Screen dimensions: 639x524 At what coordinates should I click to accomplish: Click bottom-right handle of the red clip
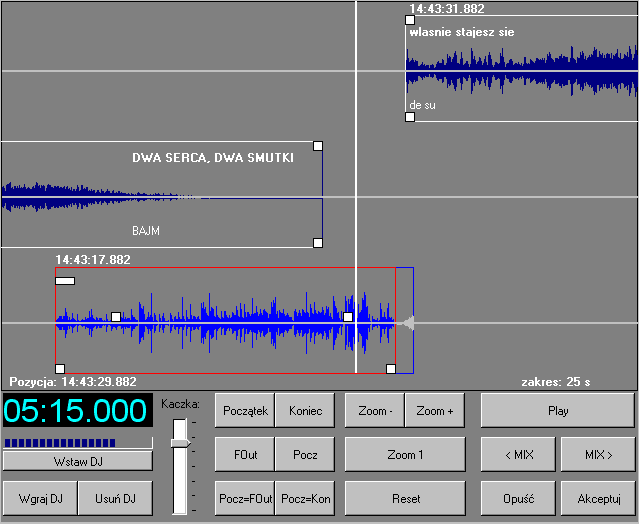pos(391,369)
